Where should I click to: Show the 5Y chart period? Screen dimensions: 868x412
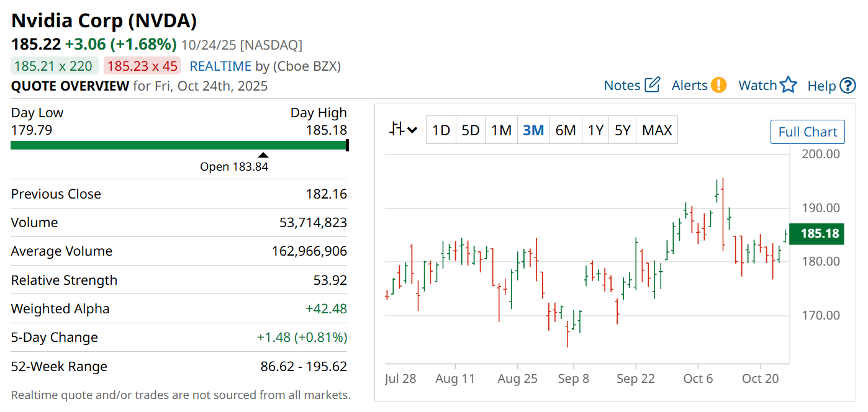point(622,130)
